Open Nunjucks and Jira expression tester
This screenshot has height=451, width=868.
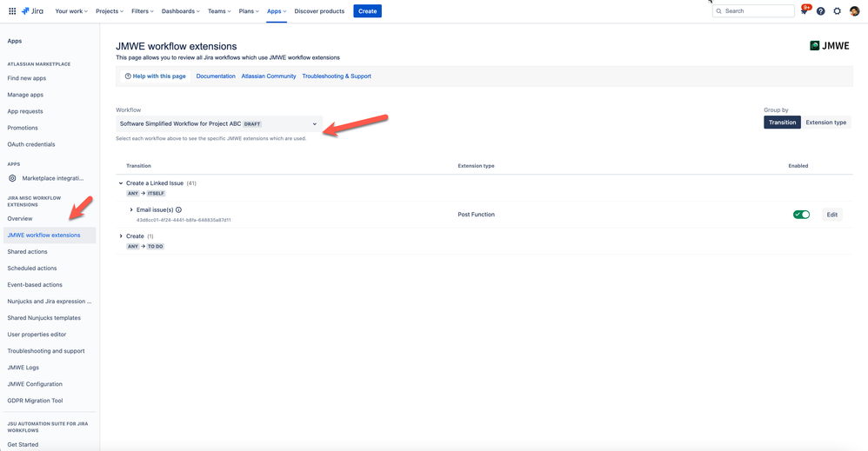click(x=50, y=302)
